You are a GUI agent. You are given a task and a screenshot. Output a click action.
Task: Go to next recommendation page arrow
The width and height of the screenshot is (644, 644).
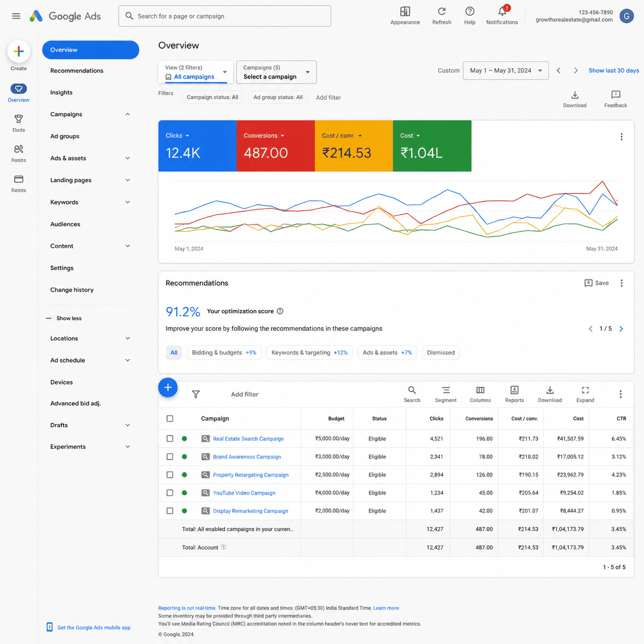pos(621,329)
